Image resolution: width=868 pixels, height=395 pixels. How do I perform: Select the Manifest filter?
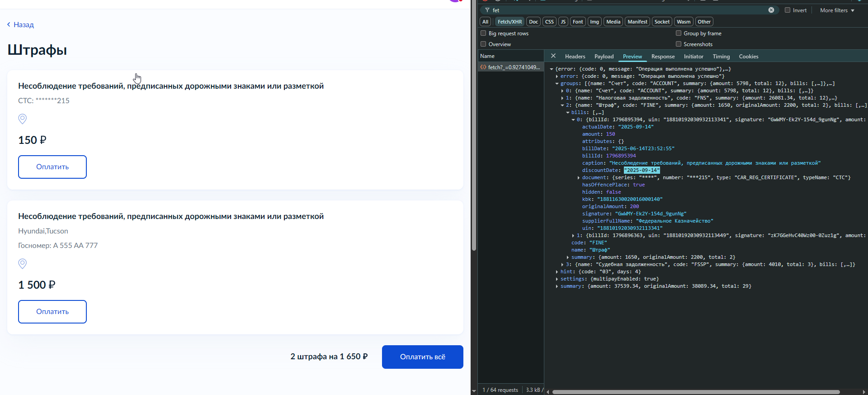(637, 22)
